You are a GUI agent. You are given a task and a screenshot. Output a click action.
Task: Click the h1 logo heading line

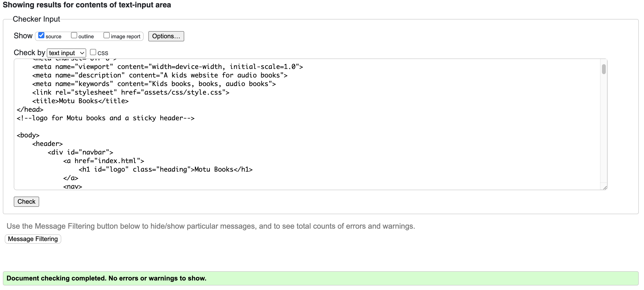[165, 169]
